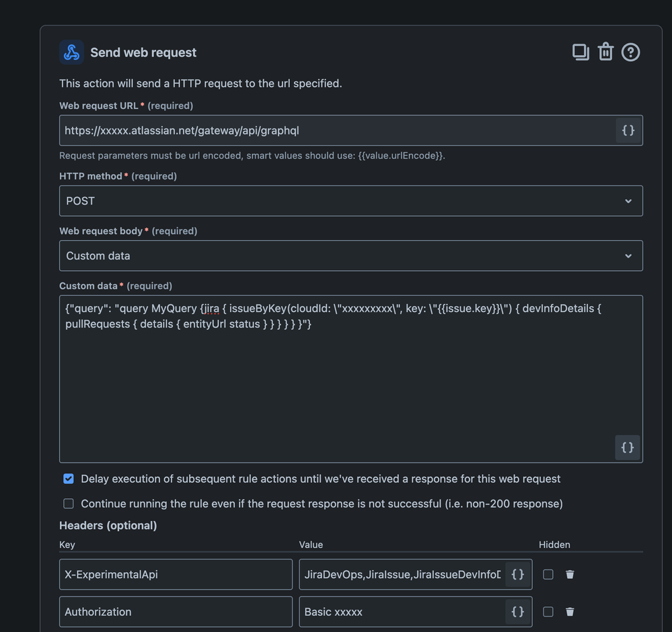The height and width of the screenshot is (632, 672).
Task: Duplicate this action using the copy icon
Action: [x=580, y=52]
